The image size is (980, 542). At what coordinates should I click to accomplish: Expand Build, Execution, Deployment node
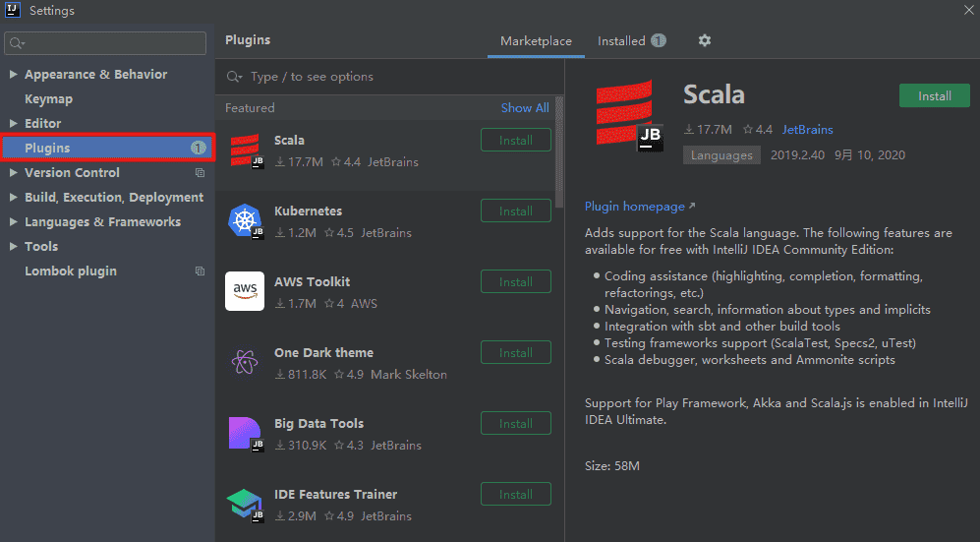[x=13, y=198]
